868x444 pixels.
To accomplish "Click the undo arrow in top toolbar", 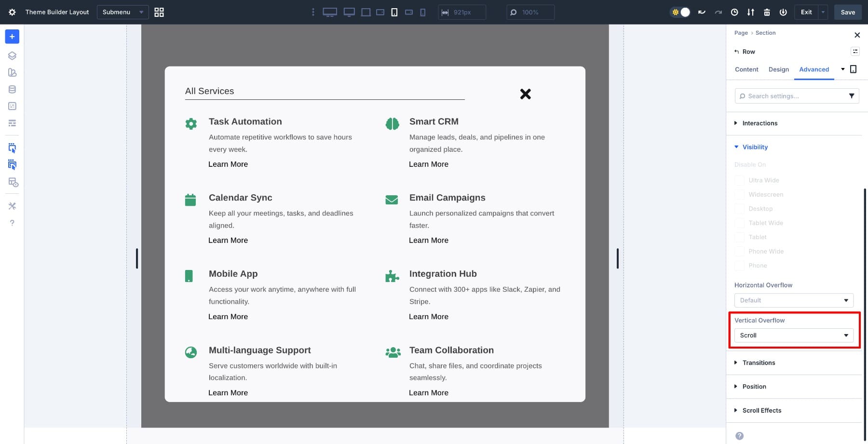I will tap(702, 12).
